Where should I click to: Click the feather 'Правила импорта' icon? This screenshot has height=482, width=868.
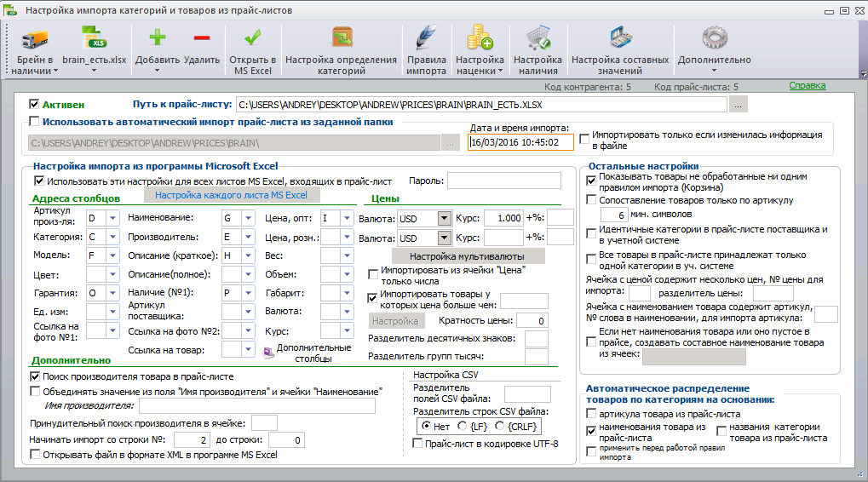pos(426,37)
